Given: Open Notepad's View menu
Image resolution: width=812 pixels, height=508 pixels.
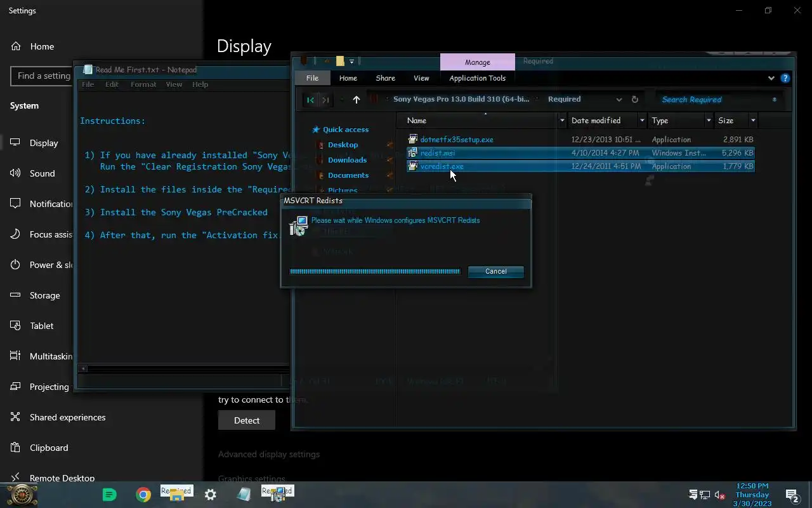Looking at the screenshot, I should [x=174, y=84].
